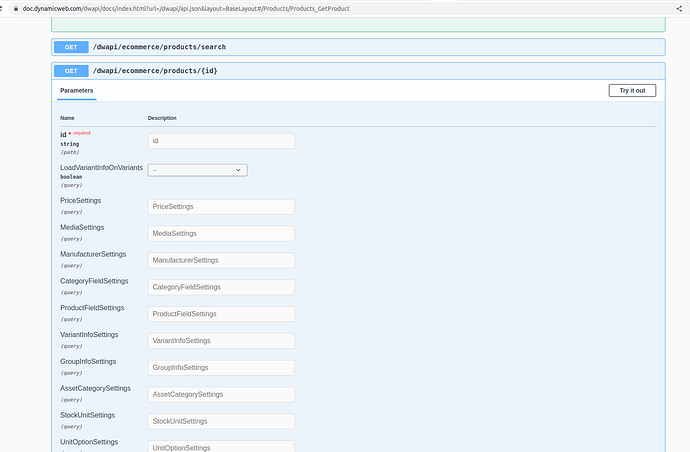The height and width of the screenshot is (452, 690).
Task: Click the ManufacturerSettings input field
Action: (x=221, y=261)
